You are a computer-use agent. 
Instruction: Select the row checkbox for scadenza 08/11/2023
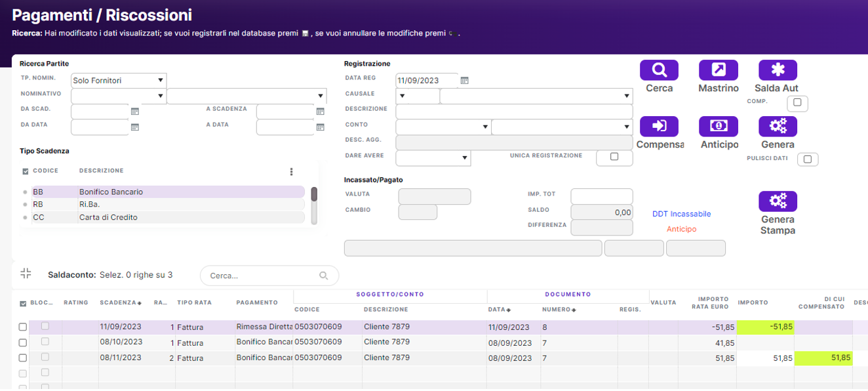click(x=23, y=358)
